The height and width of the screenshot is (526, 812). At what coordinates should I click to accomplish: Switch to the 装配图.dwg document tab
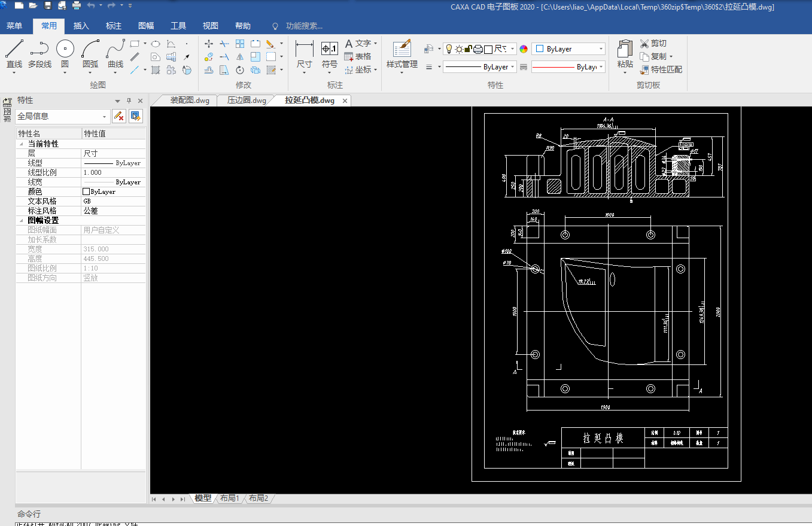(x=189, y=101)
